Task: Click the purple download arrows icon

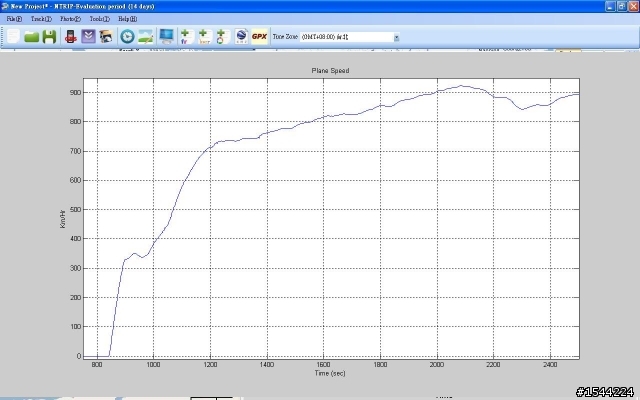Action: (x=88, y=36)
